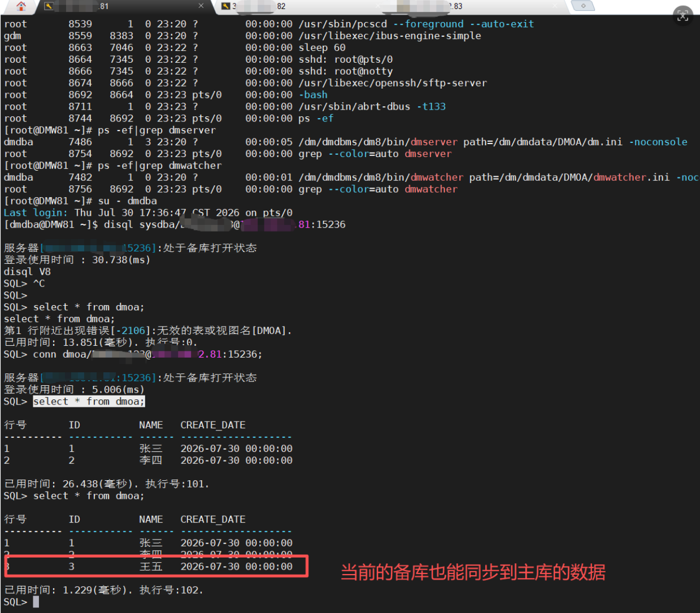Click the 'ps -ef|grep dmserver' command
The image size is (700, 613).
pos(156,131)
